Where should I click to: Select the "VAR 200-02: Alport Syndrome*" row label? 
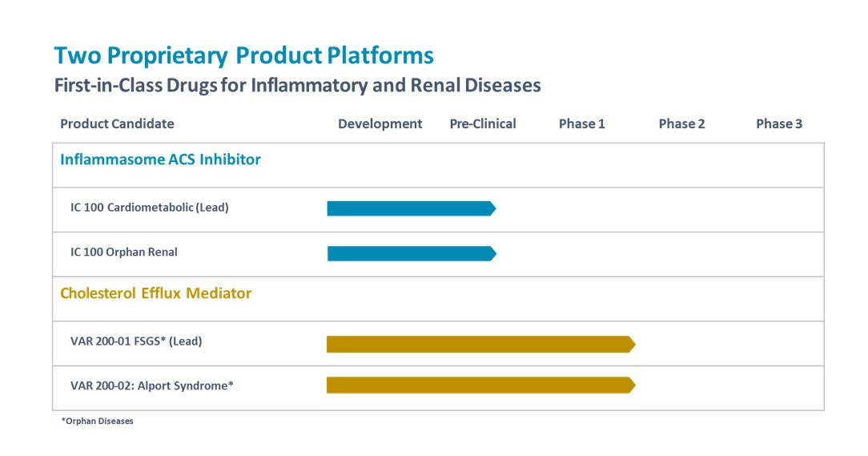152,385
